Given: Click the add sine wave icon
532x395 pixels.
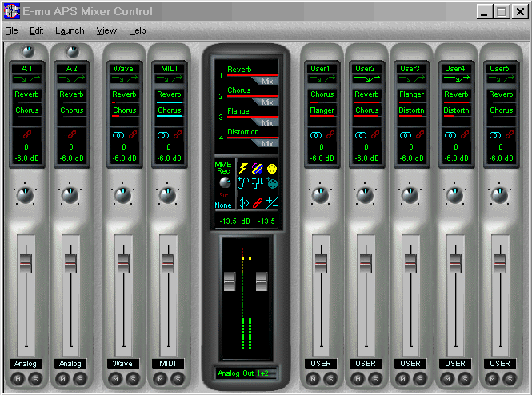Looking at the screenshot, I should coord(243,183).
